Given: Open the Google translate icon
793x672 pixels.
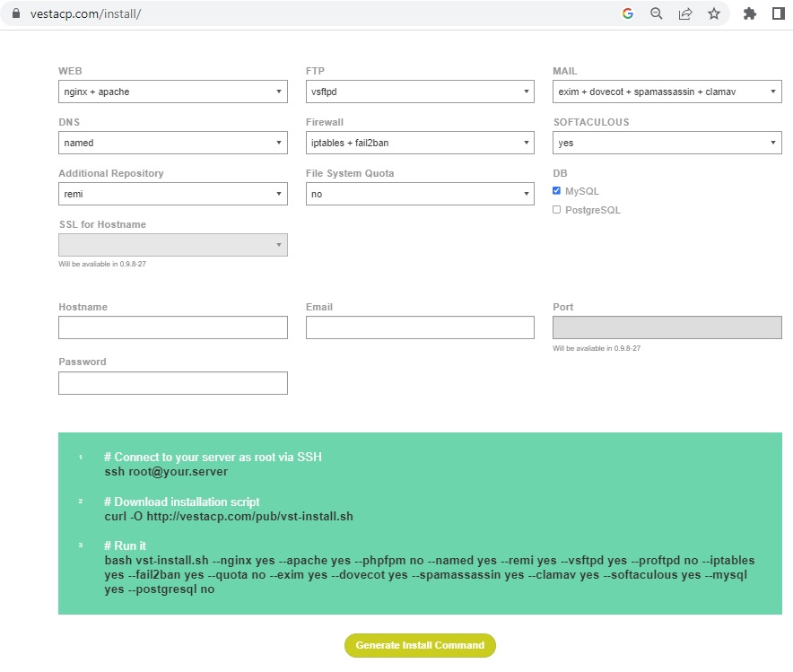Looking at the screenshot, I should 628,14.
